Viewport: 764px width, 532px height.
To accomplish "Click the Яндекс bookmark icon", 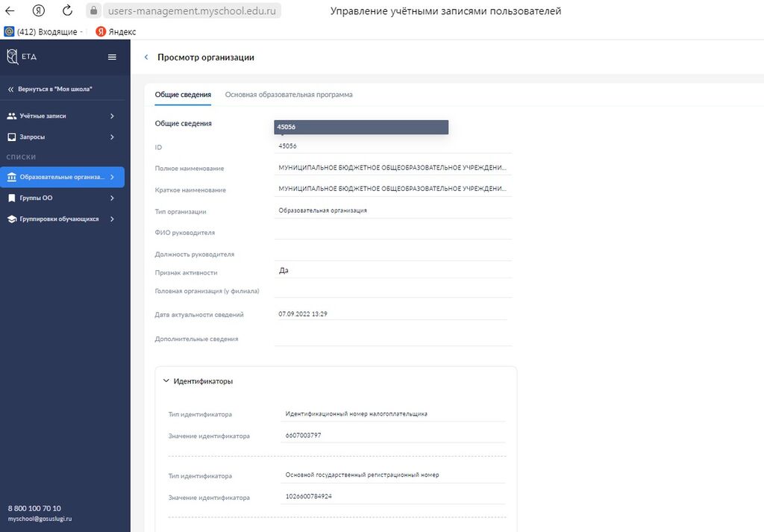I will (101, 32).
